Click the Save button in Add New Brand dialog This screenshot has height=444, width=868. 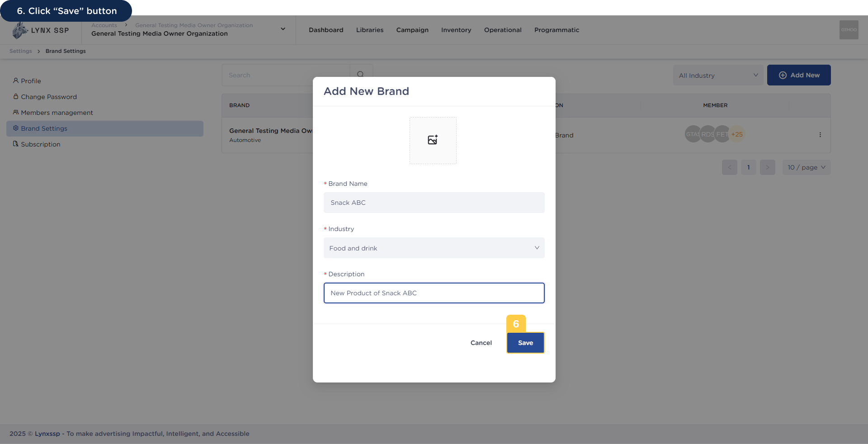coord(525,343)
